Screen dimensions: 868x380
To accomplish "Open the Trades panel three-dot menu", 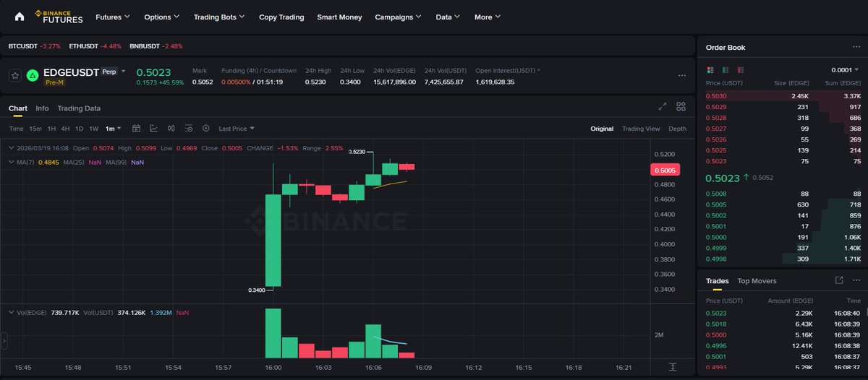I will coord(856,280).
